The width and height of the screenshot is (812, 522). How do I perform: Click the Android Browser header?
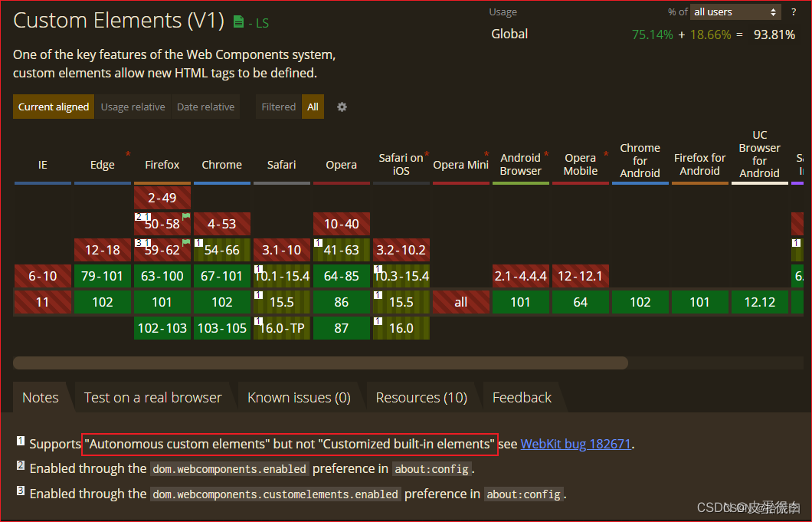[520, 164]
